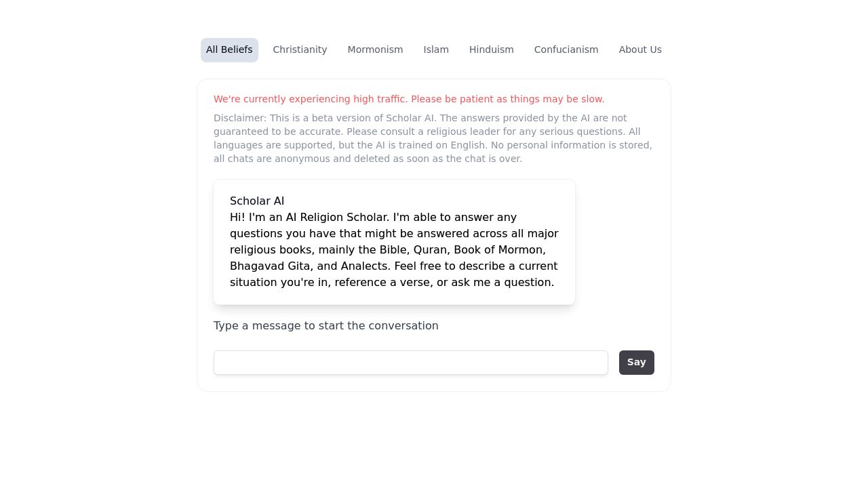This screenshot has width=868, height=488.
Task: Open the Mormonism tab
Action: 375,50
